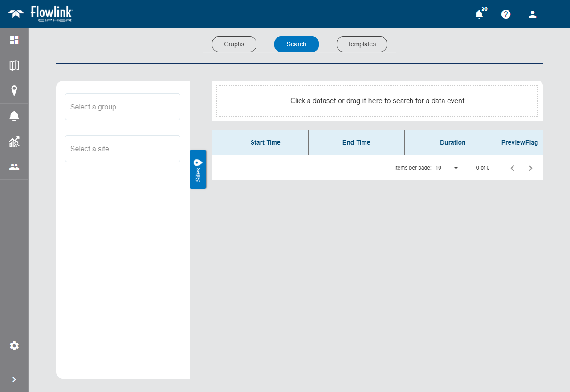Open the settings gear icon

tap(14, 346)
